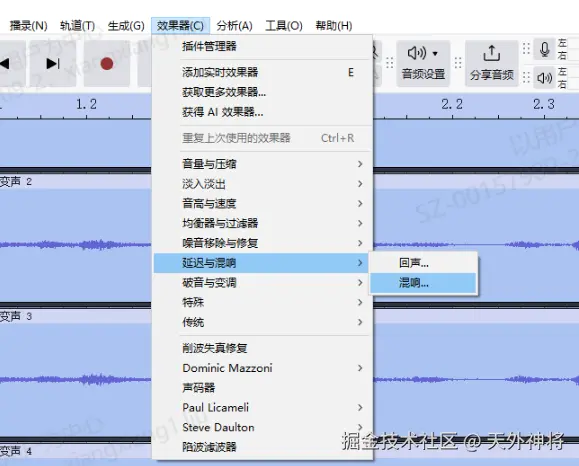Screen dimensions: 579x466
Task: Expand 破音与变调 submenu
Action: 262,283
